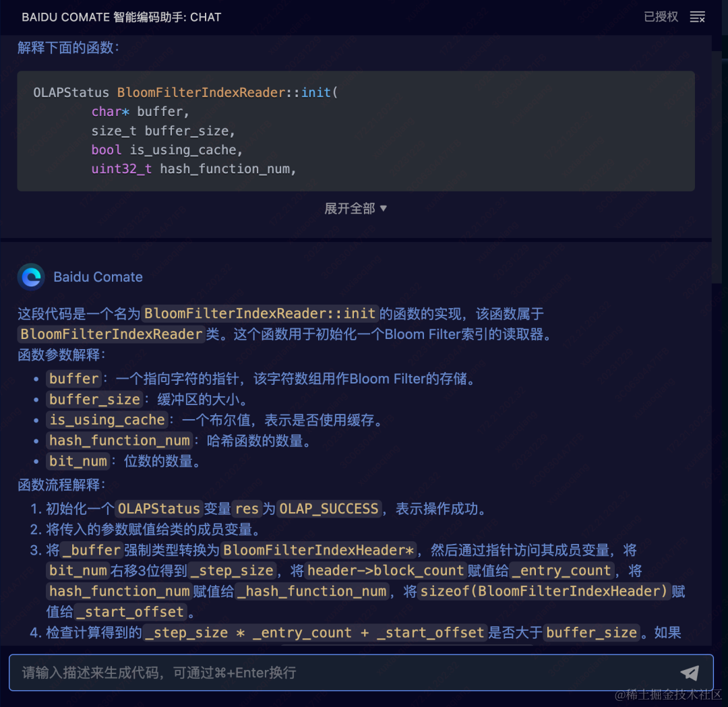Viewport: 728px width, 707px height.
Task: Click the 已授权 authorization status
Action: [x=661, y=18]
